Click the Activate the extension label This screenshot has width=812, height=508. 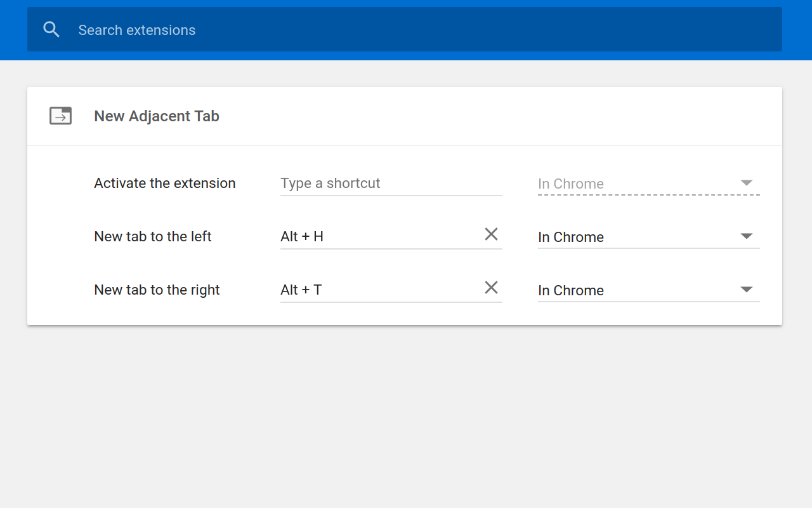coord(165,184)
